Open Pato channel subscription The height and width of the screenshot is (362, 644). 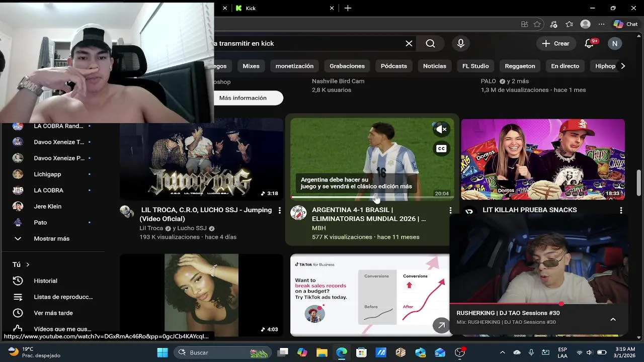tap(53, 222)
